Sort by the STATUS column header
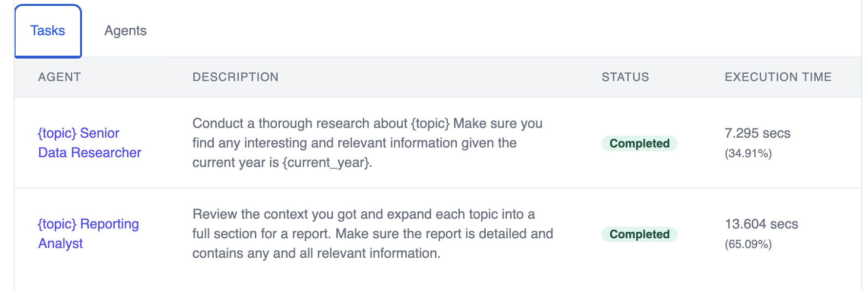The height and width of the screenshot is (290, 868). [x=625, y=77]
